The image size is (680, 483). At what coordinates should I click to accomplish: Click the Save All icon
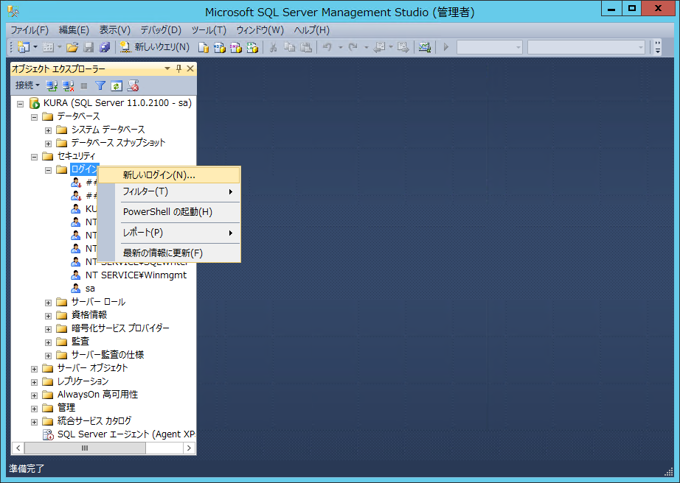[x=105, y=47]
